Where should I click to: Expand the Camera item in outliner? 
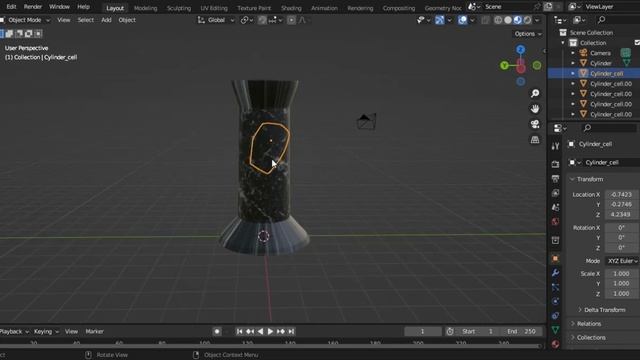tap(573, 53)
